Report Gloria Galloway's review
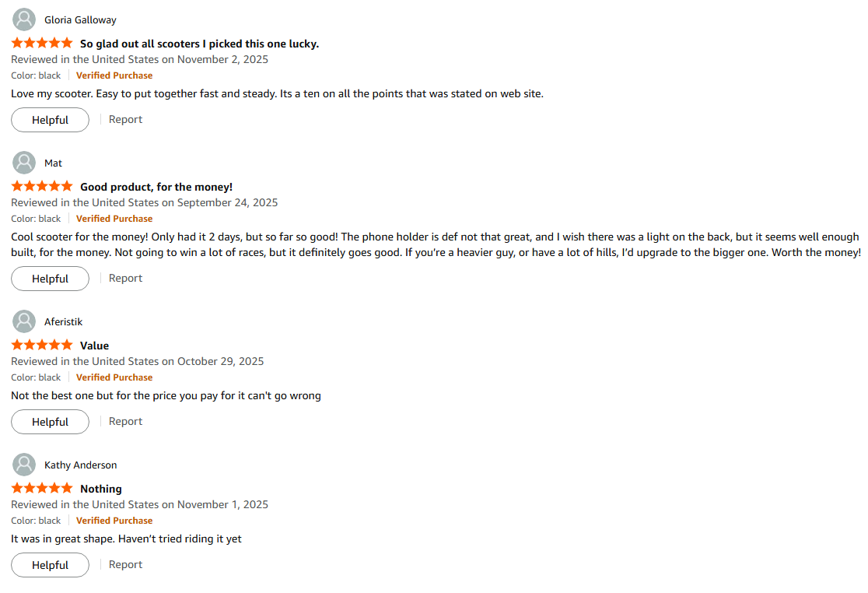868x593 pixels. point(125,119)
